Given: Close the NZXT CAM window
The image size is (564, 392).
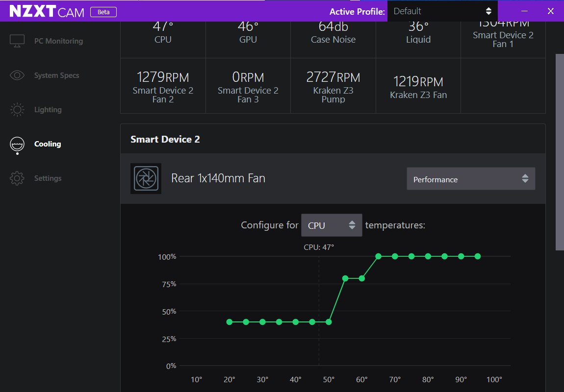Looking at the screenshot, I should [x=550, y=11].
